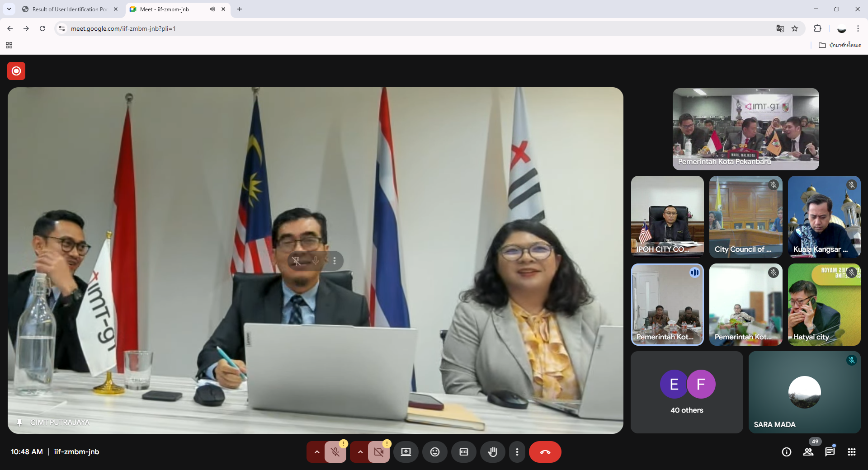
Task: Leave the call with red hangup button
Action: point(545,452)
